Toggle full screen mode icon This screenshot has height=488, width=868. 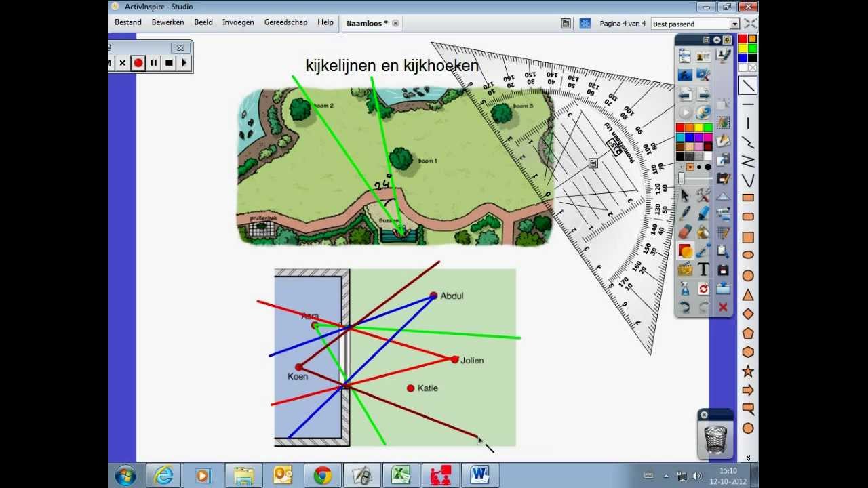(x=750, y=24)
